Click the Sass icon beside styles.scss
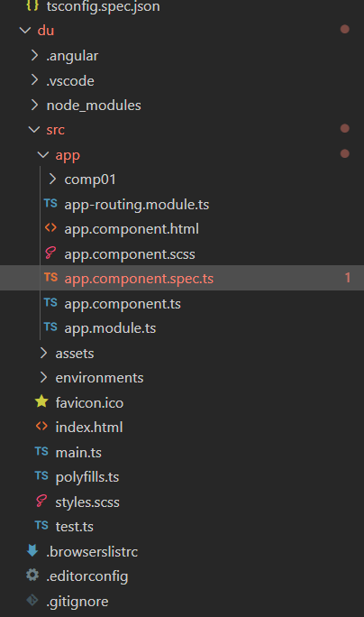364x617 pixels. (41, 501)
